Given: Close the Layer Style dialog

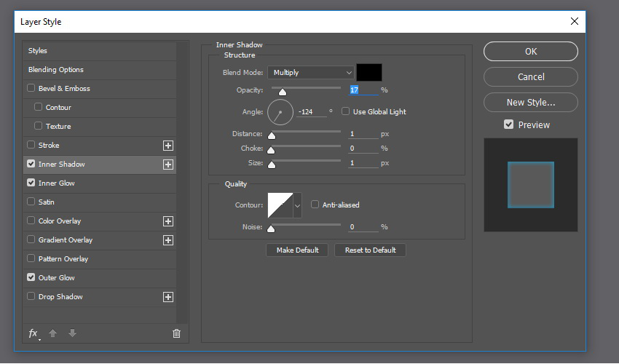Looking at the screenshot, I should [575, 21].
